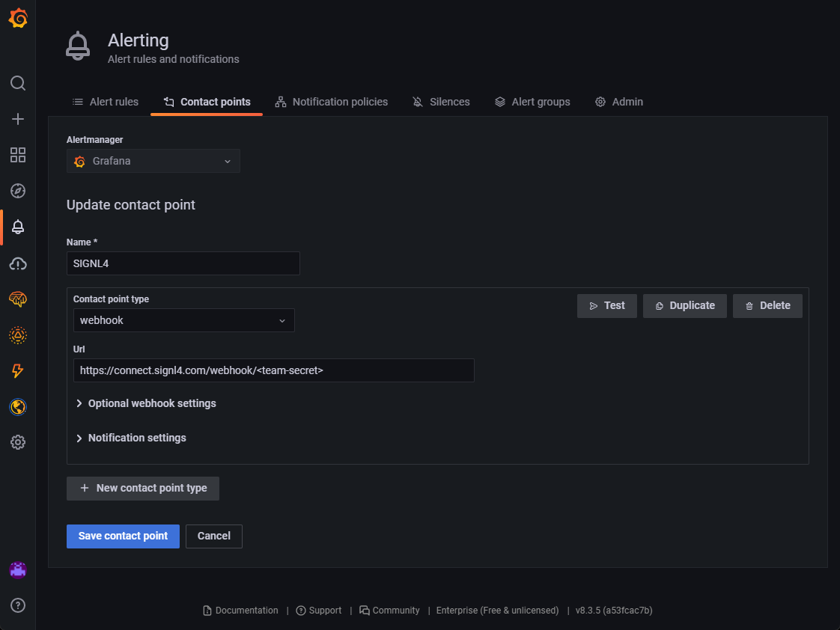Screen dimensions: 840x630
Task: Open the Documentation footer link
Action: tap(240, 611)
